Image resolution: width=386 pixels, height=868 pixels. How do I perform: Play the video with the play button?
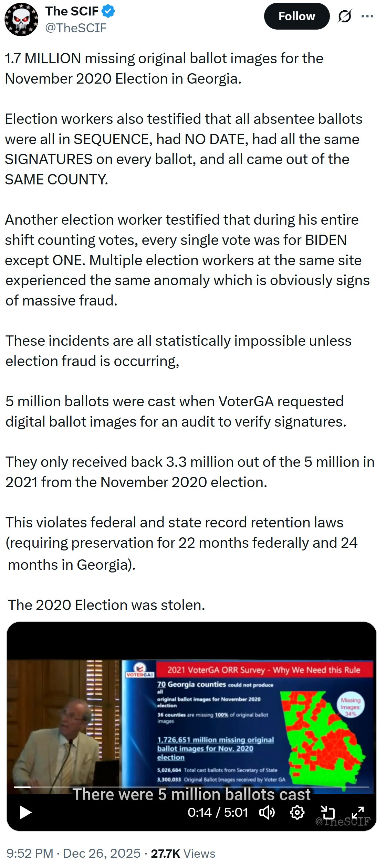[x=25, y=812]
